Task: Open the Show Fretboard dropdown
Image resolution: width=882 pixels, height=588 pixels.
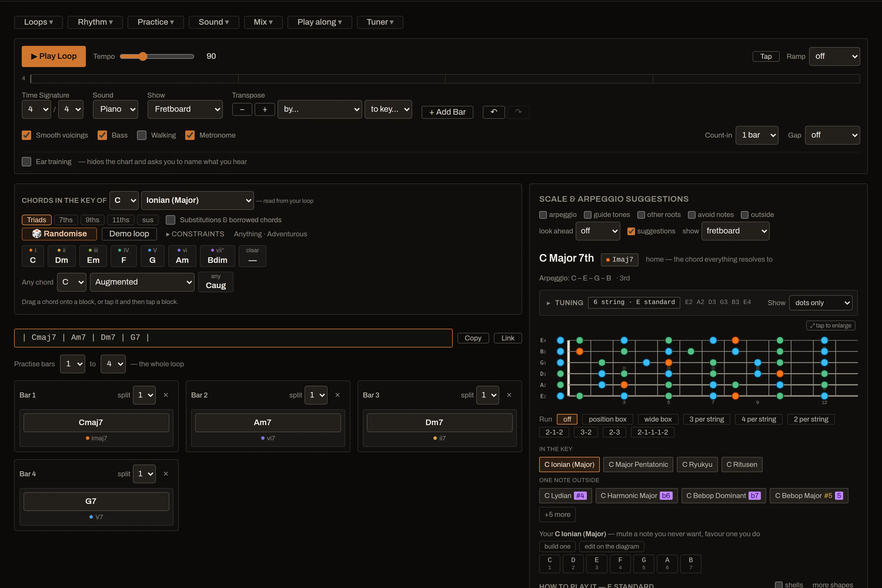Action: point(185,109)
